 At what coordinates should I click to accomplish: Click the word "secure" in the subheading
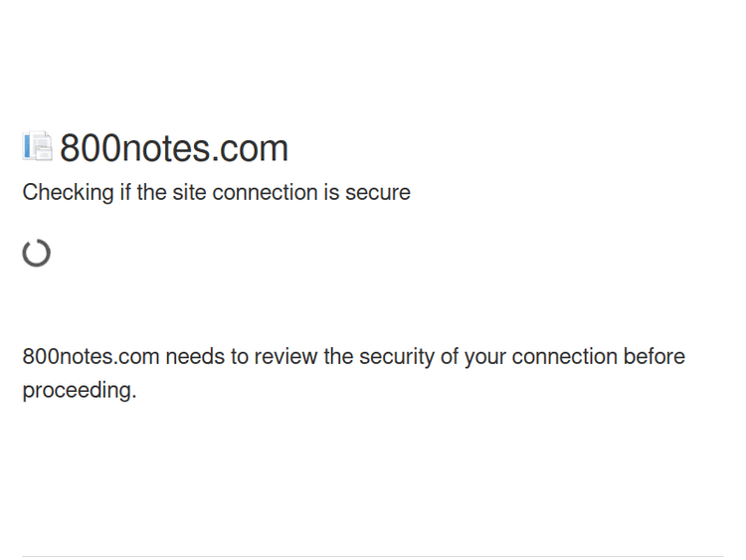pyautogui.click(x=378, y=192)
